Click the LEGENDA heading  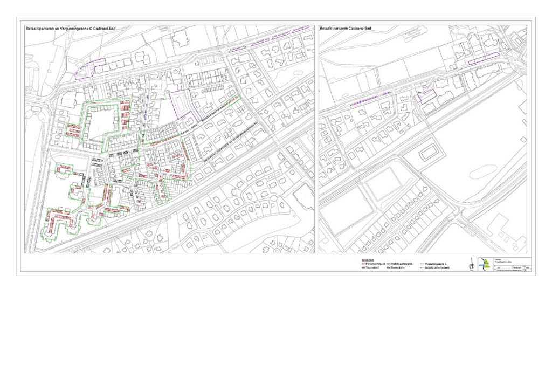tap(367, 260)
